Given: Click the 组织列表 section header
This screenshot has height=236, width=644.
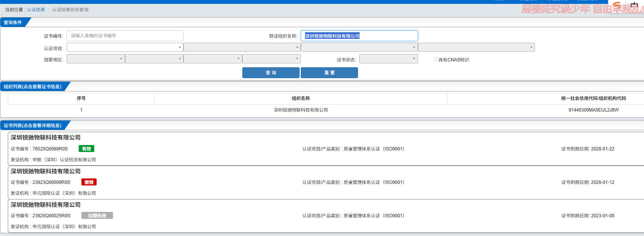Looking at the screenshot, I should (x=33, y=87).
